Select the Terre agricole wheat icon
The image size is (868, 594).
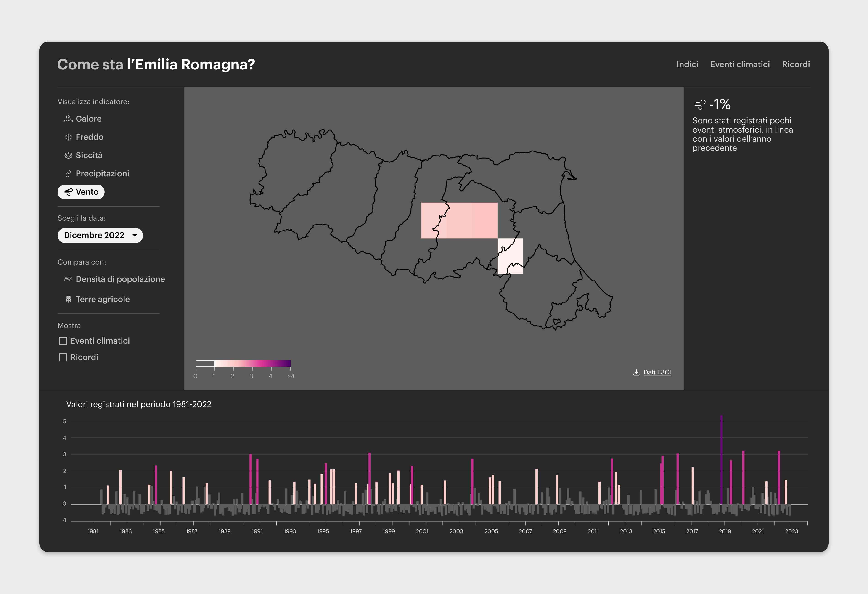click(68, 299)
